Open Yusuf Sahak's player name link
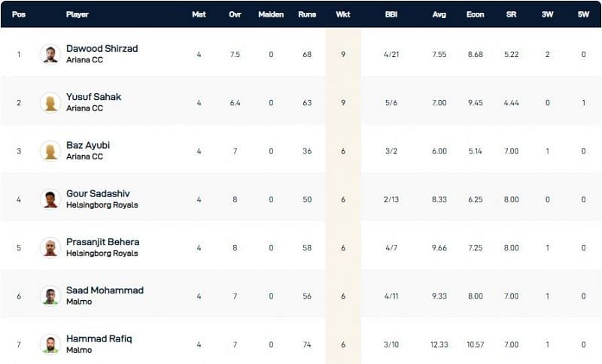Screen dimensions: 602x364 93,97
